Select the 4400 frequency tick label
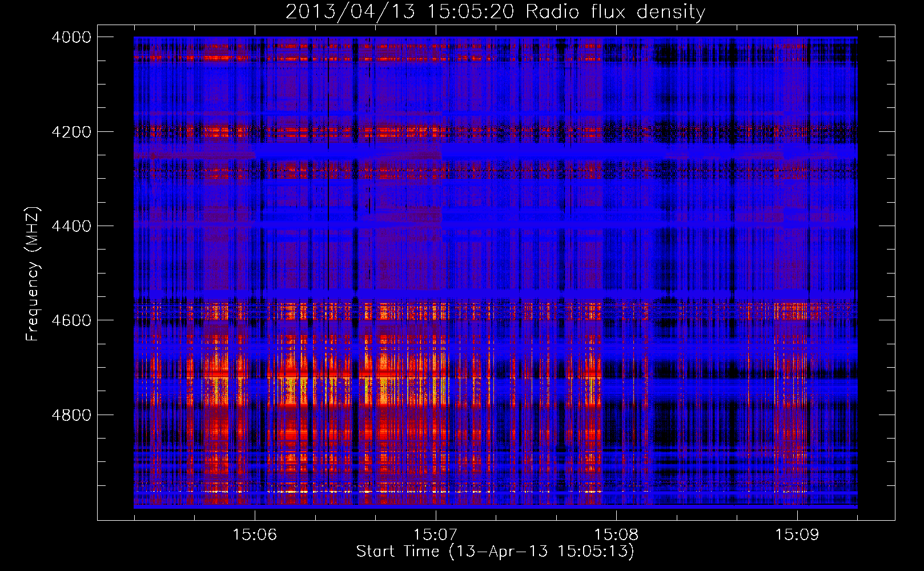 point(71,226)
